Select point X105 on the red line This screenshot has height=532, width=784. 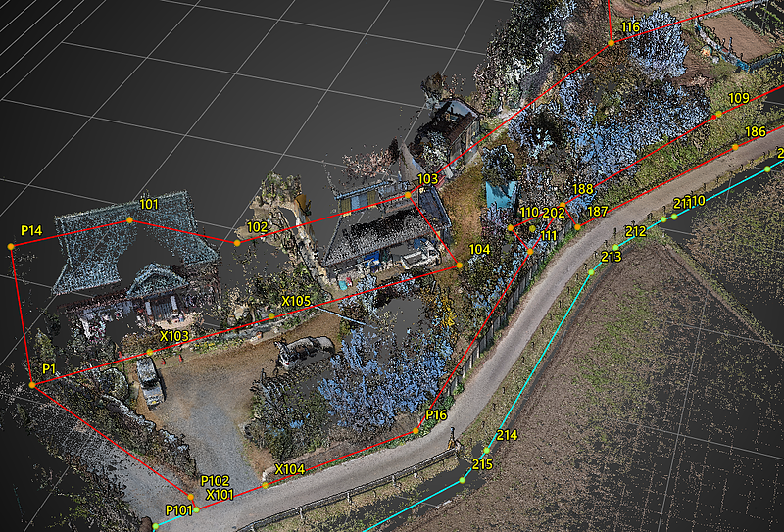point(271,315)
